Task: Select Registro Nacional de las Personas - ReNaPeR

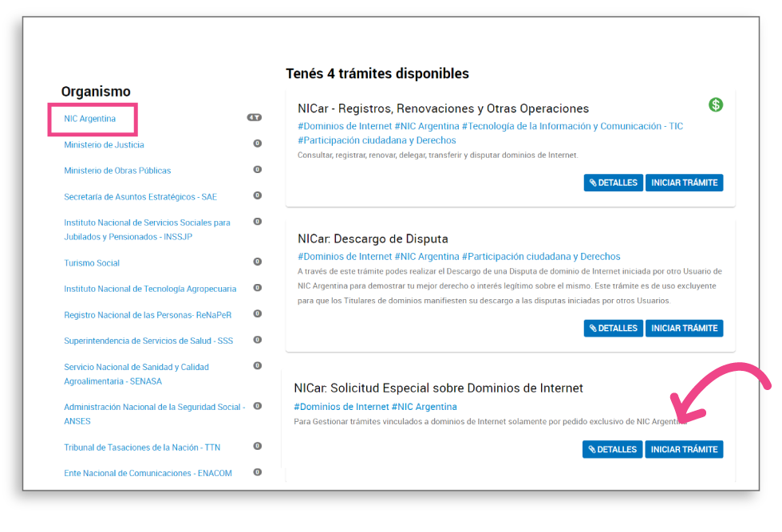Action: coord(148,315)
